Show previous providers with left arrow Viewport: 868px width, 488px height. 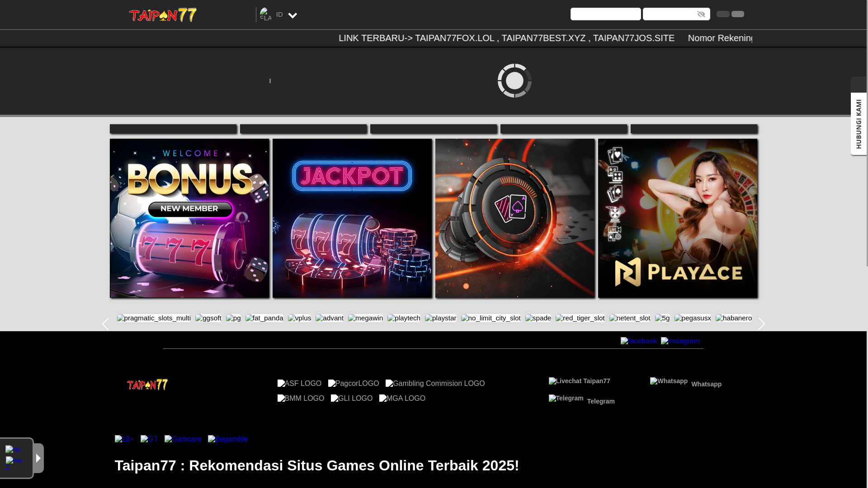[105, 324]
